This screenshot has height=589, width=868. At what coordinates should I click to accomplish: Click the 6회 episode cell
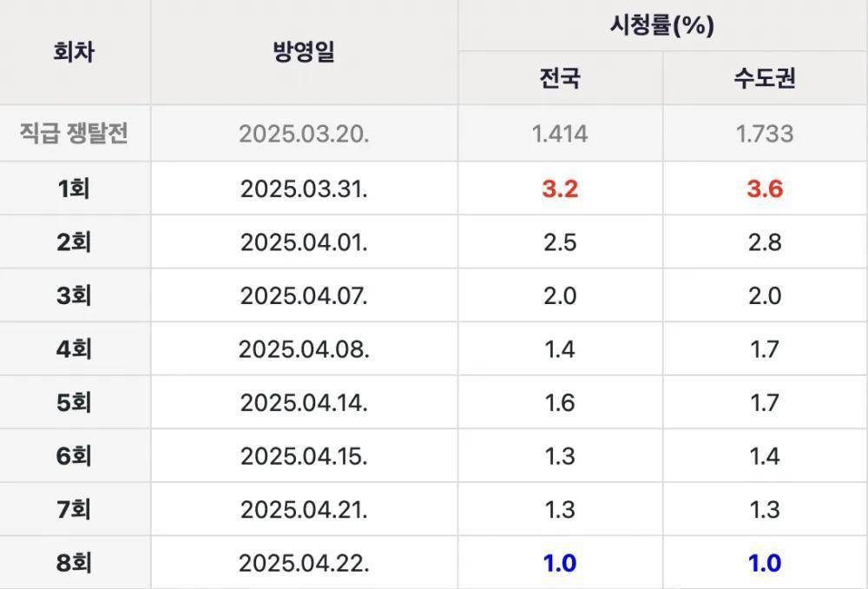74,456
